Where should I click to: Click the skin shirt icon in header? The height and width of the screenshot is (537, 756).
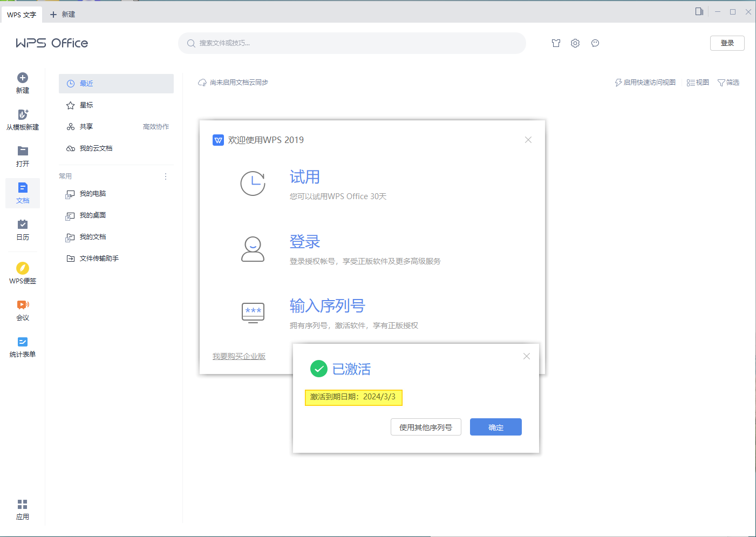[x=556, y=43]
